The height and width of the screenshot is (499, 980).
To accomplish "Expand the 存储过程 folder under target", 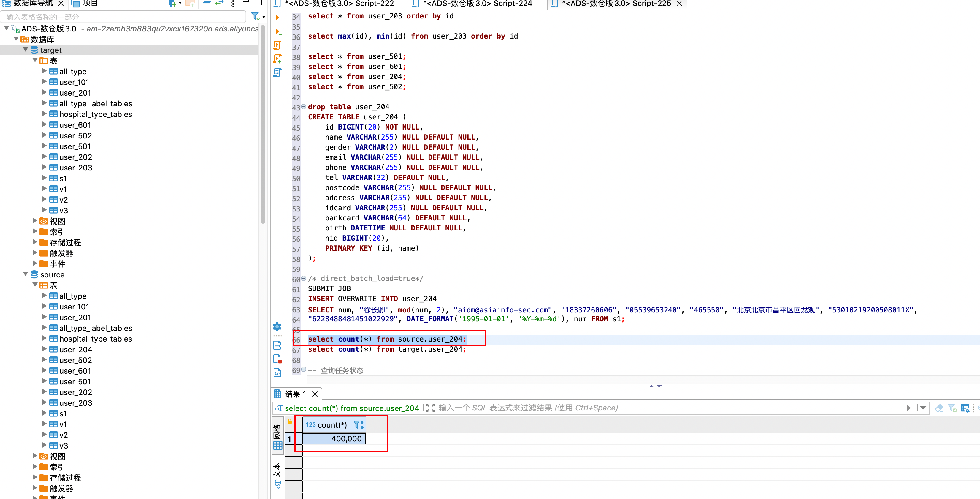I will (35, 242).
